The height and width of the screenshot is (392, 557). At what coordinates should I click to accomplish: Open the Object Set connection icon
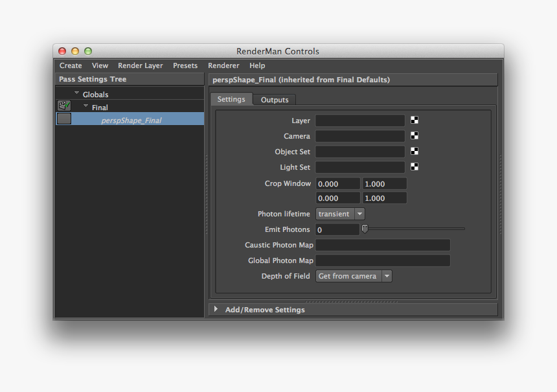click(414, 151)
